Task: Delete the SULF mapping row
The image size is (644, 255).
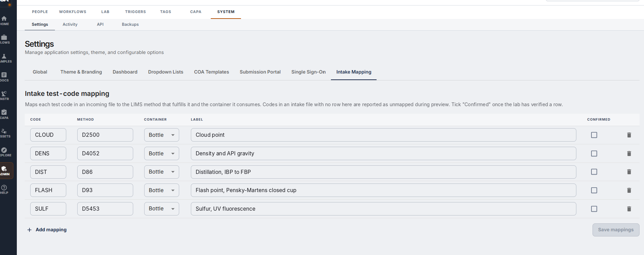Action: point(629,209)
